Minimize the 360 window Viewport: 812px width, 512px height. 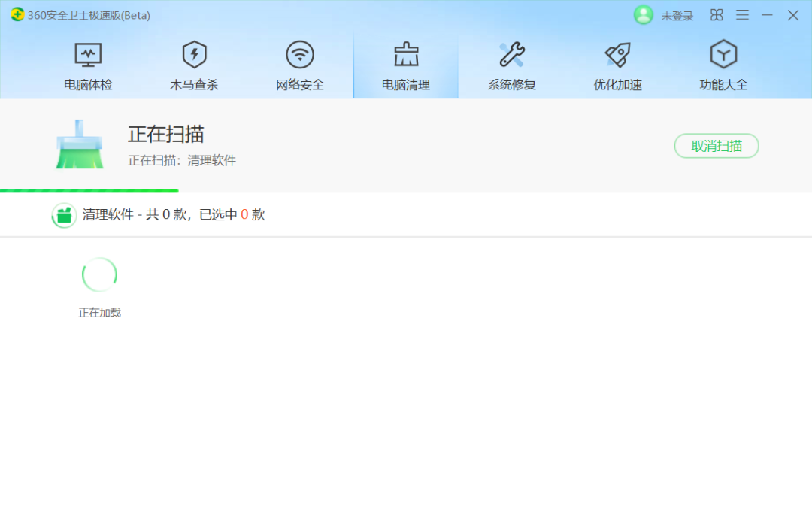point(767,15)
